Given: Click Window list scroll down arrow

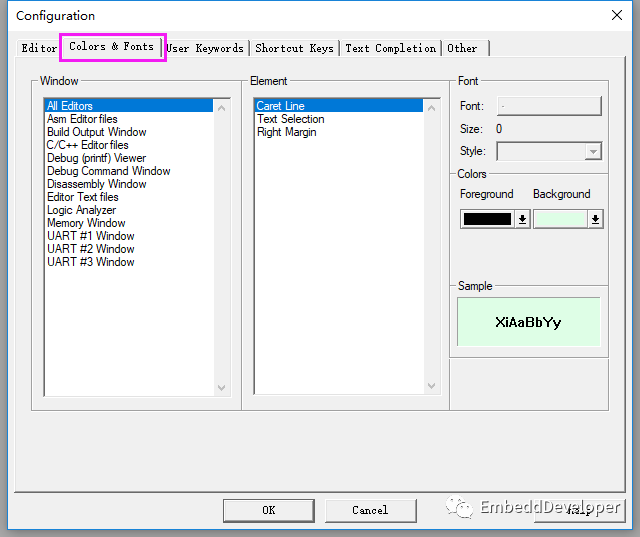Looking at the screenshot, I should [221, 387].
